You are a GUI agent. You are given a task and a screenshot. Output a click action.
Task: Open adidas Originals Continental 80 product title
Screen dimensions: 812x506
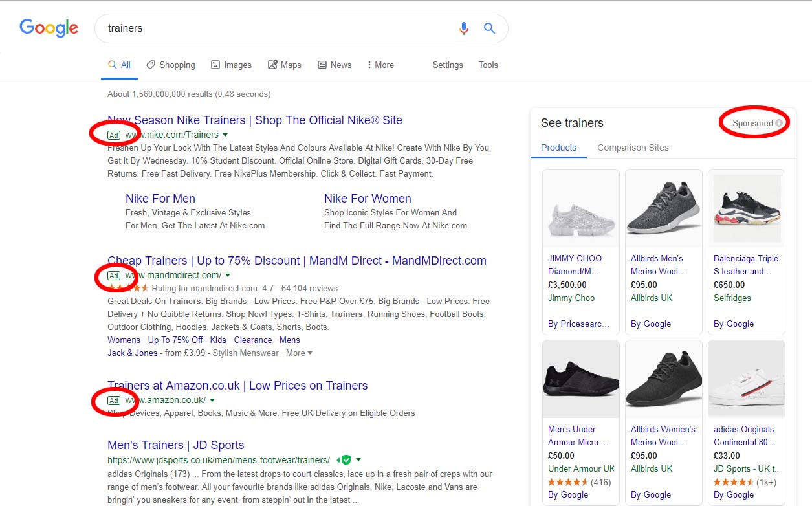(x=744, y=435)
